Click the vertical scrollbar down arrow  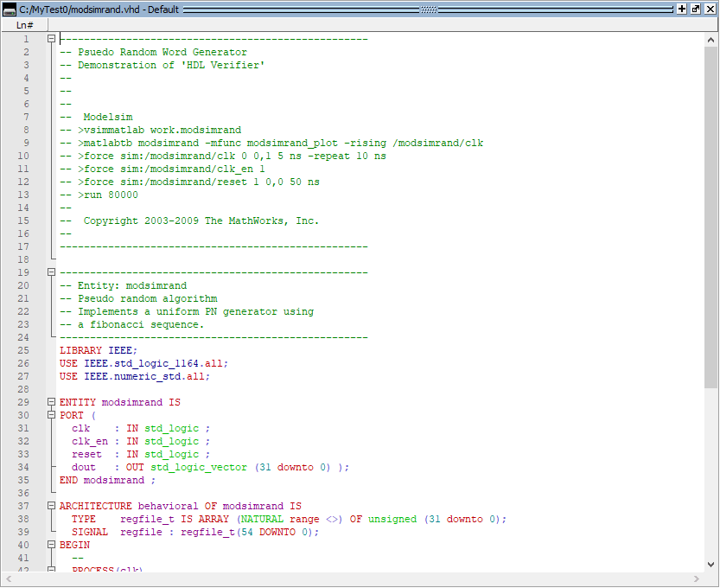tap(710, 564)
